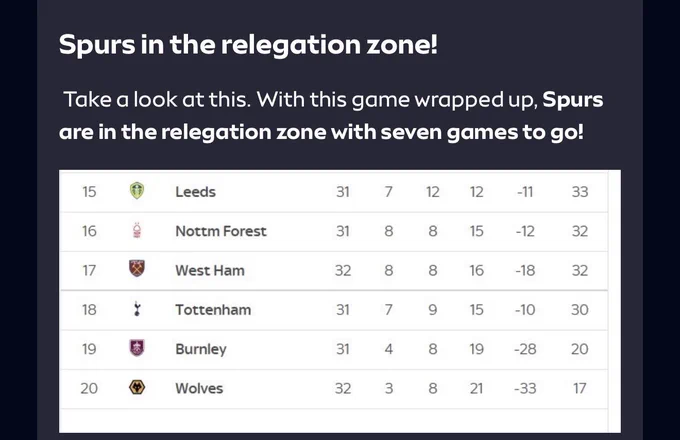The image size is (680, 440).
Task: Open the Tottenham team entry
Action: (x=213, y=310)
